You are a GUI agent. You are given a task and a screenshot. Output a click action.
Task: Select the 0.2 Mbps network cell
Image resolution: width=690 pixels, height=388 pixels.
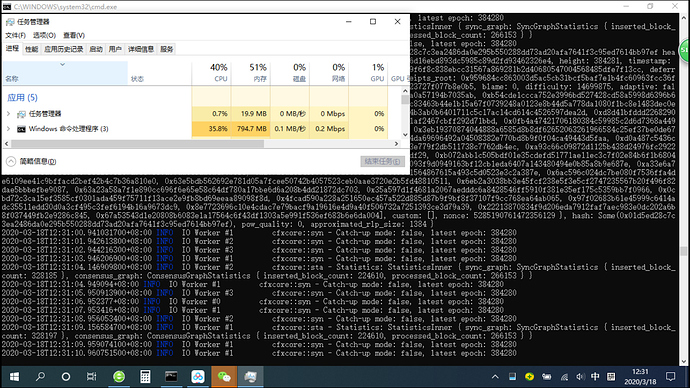[329, 129]
